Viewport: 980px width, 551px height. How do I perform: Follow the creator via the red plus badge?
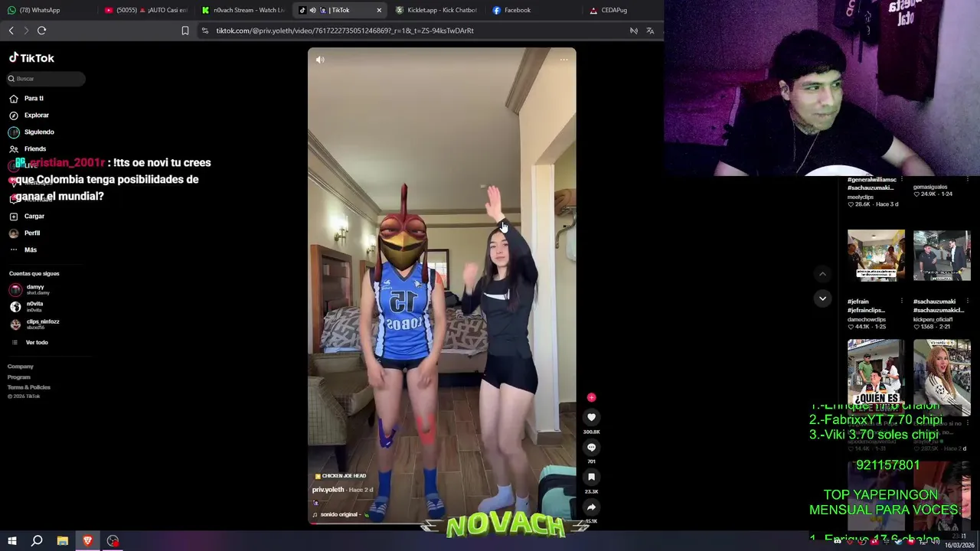click(x=591, y=397)
